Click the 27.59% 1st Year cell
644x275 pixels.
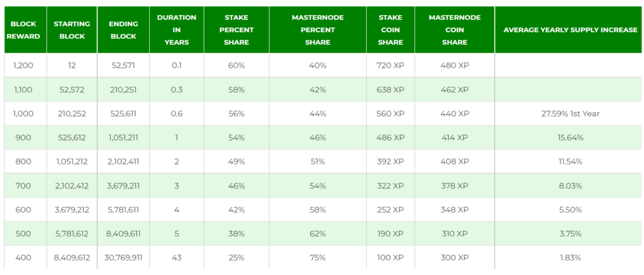[x=570, y=114]
